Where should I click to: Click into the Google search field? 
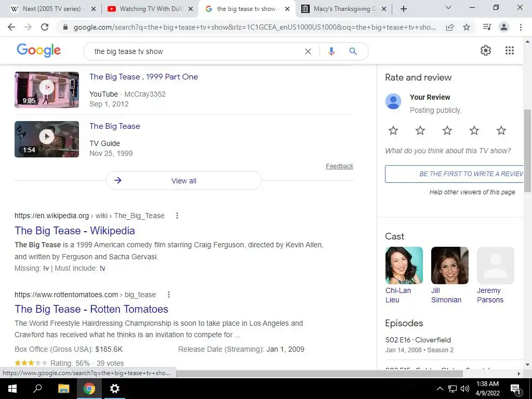coord(197,51)
